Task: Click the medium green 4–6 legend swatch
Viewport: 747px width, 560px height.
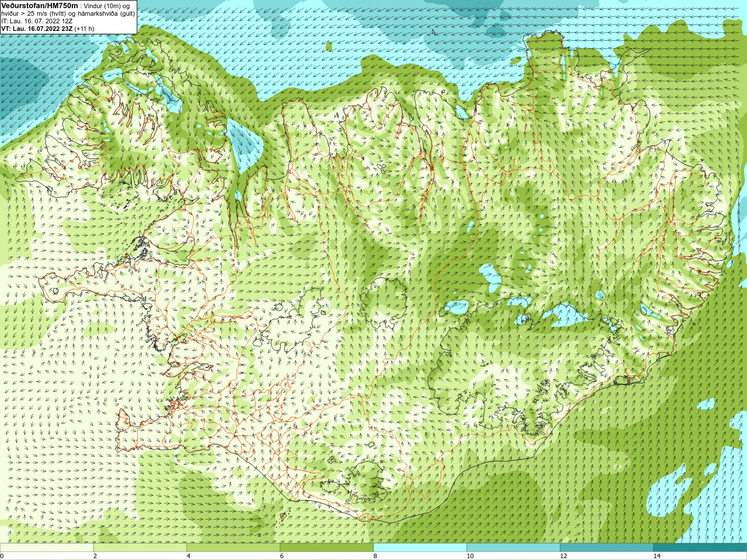Action: pyautogui.click(x=233, y=548)
